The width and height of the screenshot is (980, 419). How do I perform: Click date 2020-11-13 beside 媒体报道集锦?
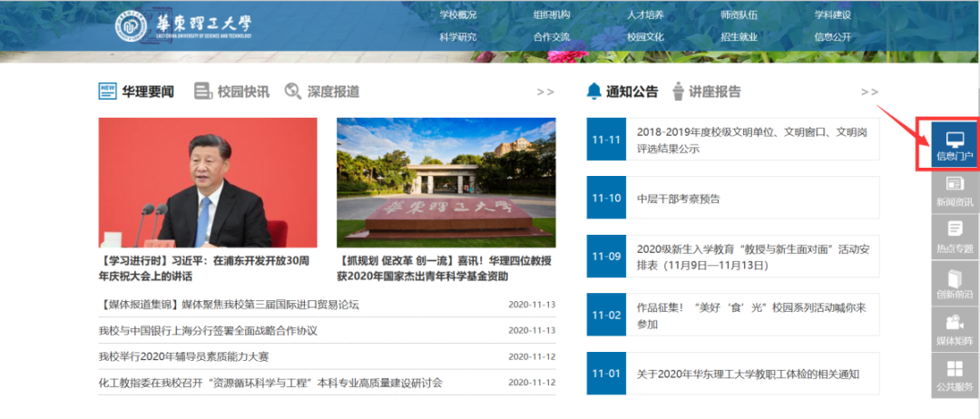[532, 305]
